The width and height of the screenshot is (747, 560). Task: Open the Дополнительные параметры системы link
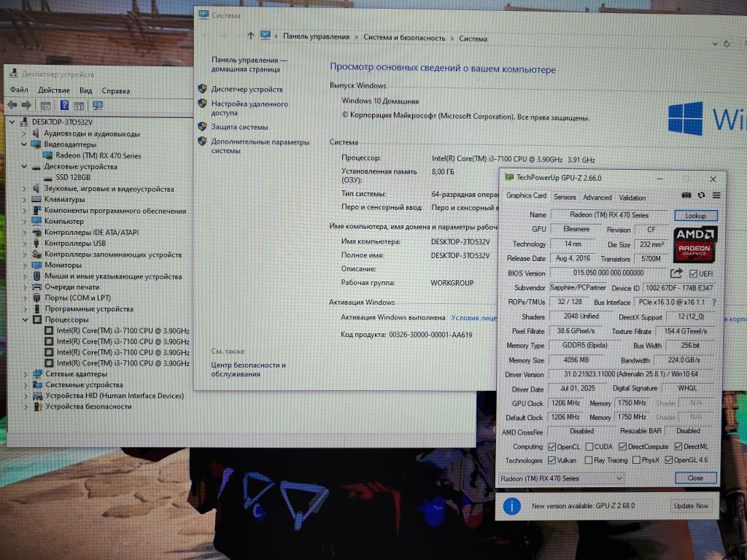(x=260, y=146)
